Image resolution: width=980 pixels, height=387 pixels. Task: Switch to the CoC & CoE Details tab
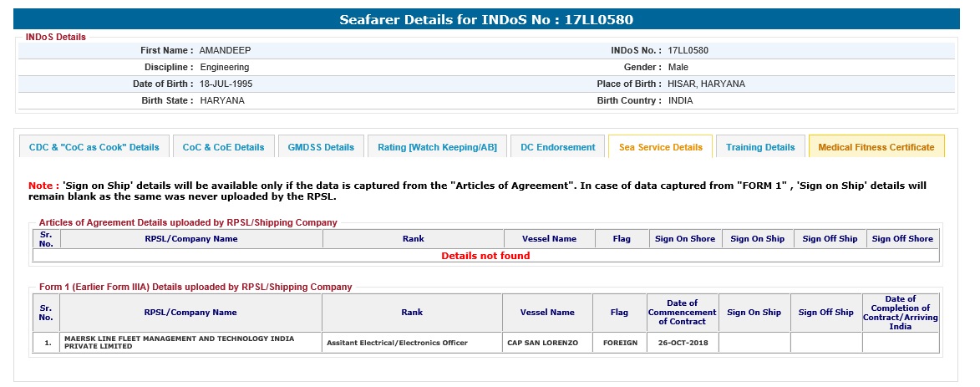coord(223,147)
